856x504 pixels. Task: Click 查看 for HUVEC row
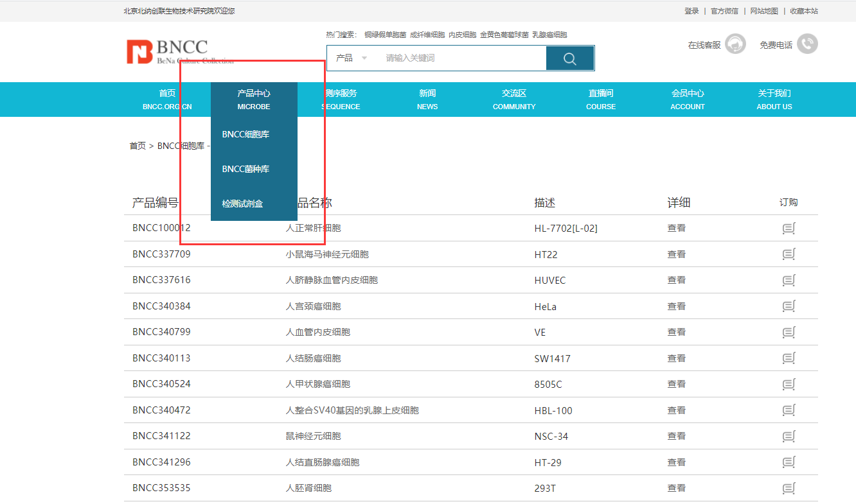[x=676, y=280]
